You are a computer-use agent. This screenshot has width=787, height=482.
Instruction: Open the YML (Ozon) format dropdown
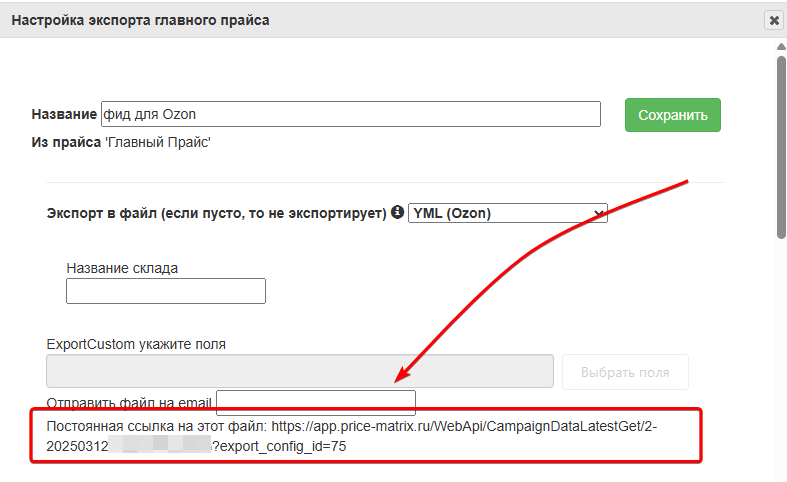(508, 213)
